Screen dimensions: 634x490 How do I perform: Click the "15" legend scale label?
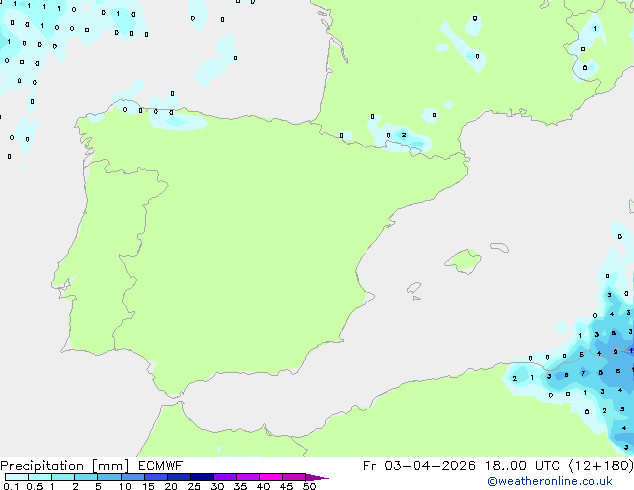148,486
